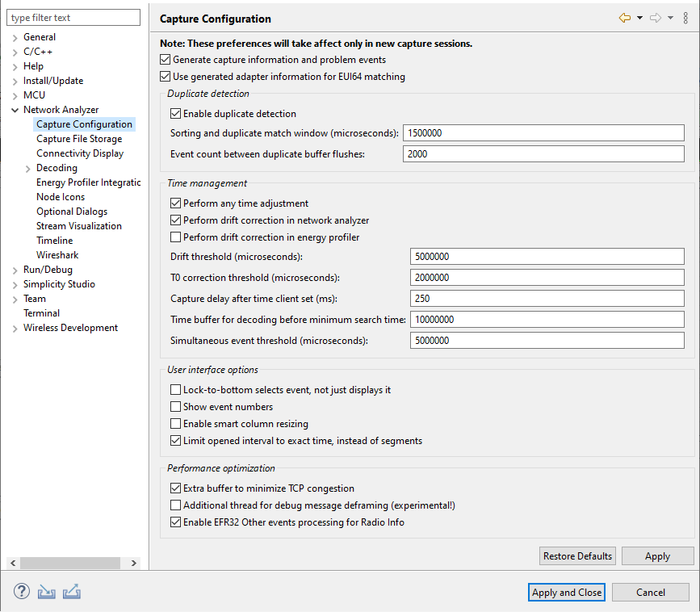Enable Perform drift correction in energy profiler
Screen dimensions: 700x612
175,237
